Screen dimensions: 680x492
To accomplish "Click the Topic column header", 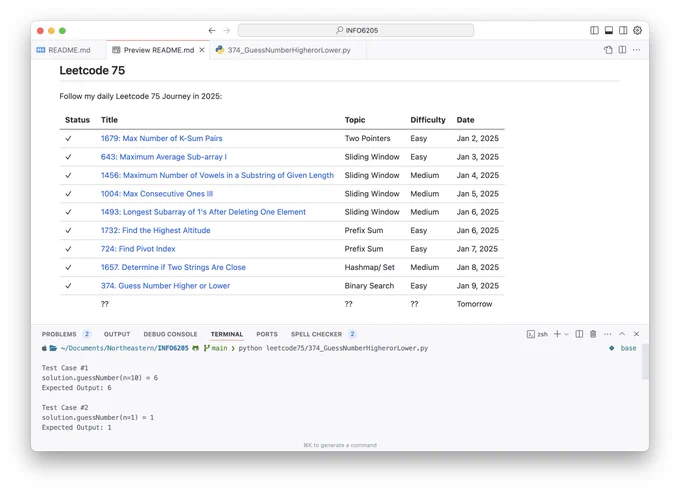I will tap(355, 120).
